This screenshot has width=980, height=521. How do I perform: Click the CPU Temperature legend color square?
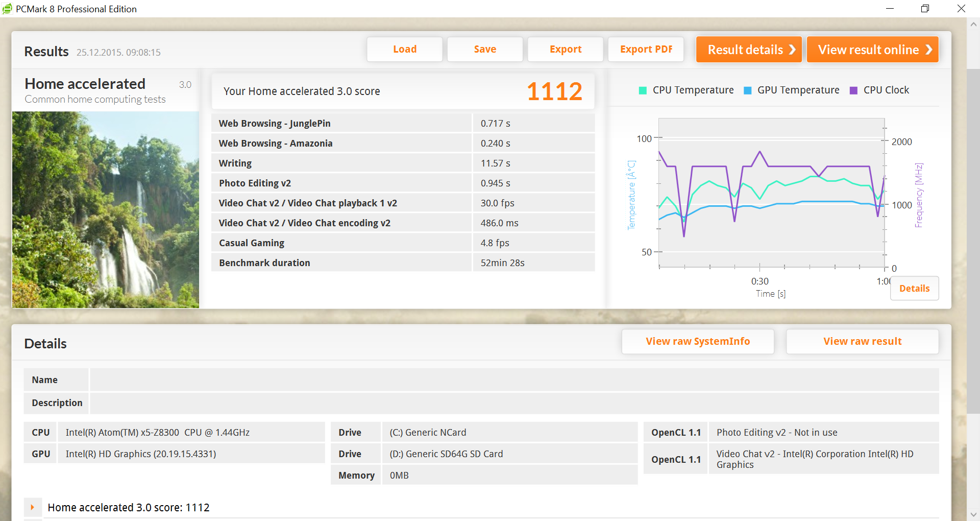pos(643,90)
